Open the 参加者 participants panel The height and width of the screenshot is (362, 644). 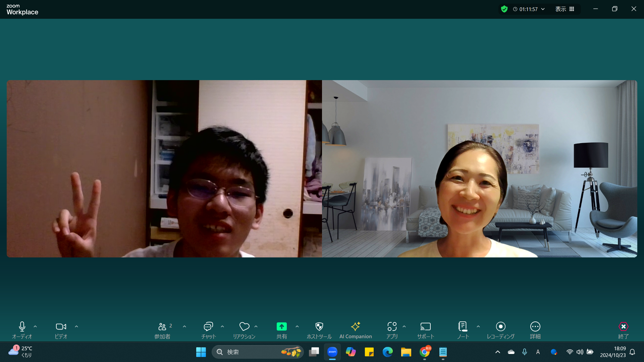[x=163, y=330]
